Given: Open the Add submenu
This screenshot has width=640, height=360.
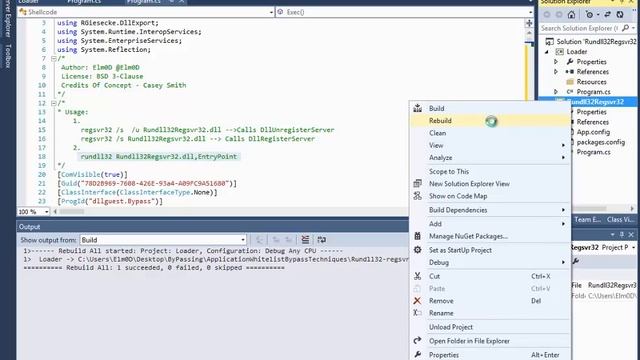Looking at the screenshot, I should point(490,224).
